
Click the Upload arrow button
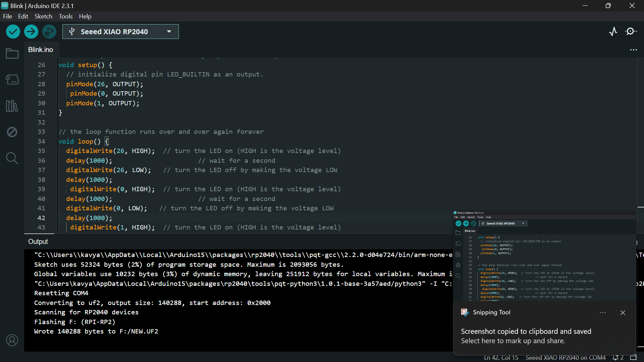click(x=31, y=32)
